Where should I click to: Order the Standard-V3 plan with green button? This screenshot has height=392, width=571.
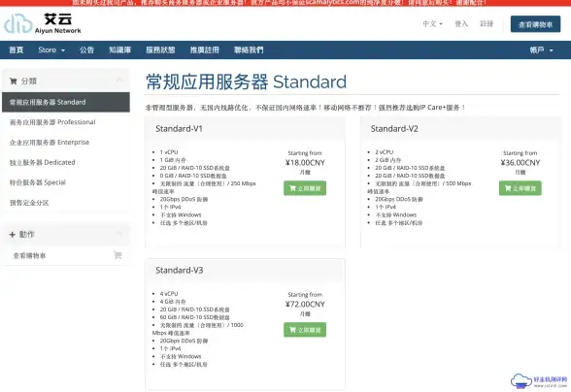(x=305, y=330)
